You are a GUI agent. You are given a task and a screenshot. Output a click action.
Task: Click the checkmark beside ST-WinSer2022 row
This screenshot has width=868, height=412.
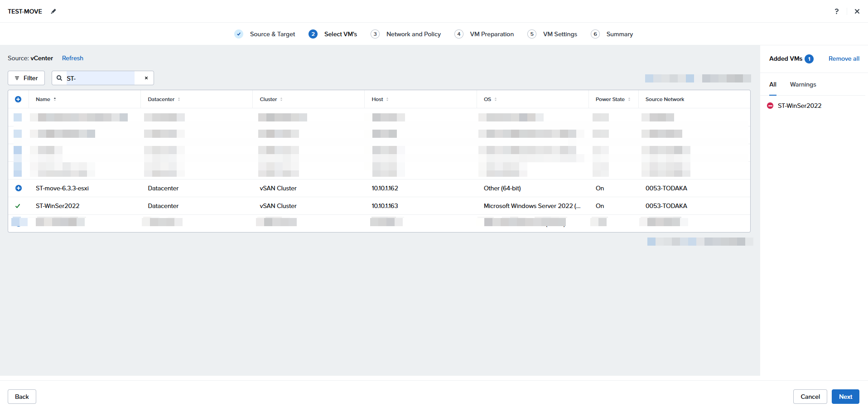pyautogui.click(x=18, y=206)
